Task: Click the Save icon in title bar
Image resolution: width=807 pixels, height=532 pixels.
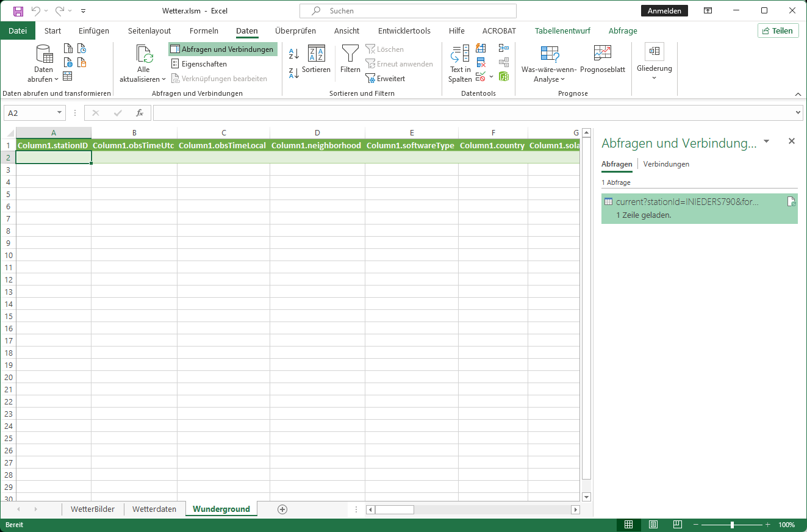Action: [18, 11]
